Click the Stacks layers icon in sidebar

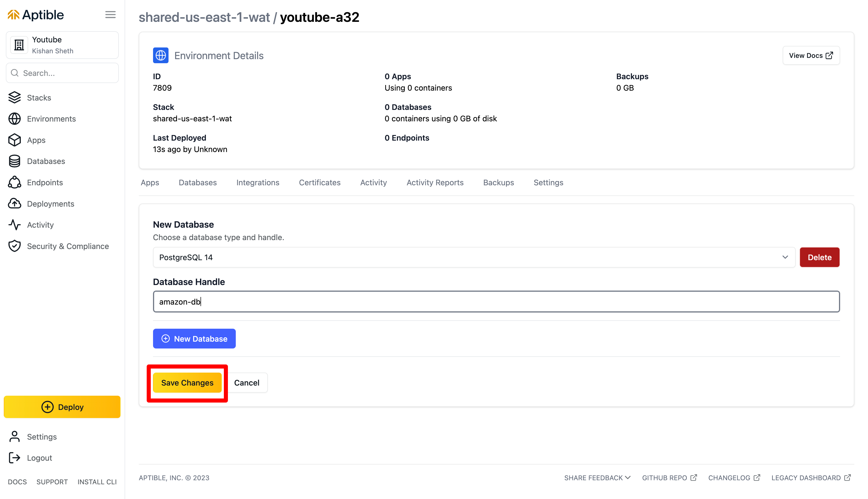[14, 98]
